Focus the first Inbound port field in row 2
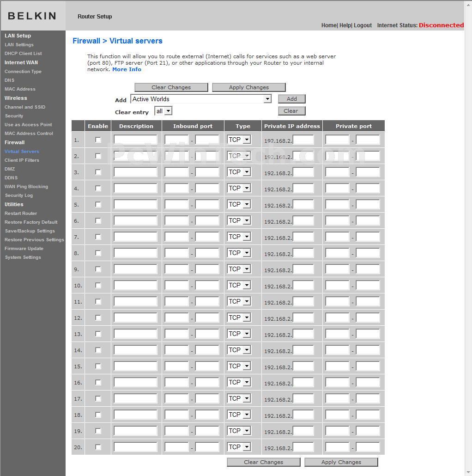 176,156
